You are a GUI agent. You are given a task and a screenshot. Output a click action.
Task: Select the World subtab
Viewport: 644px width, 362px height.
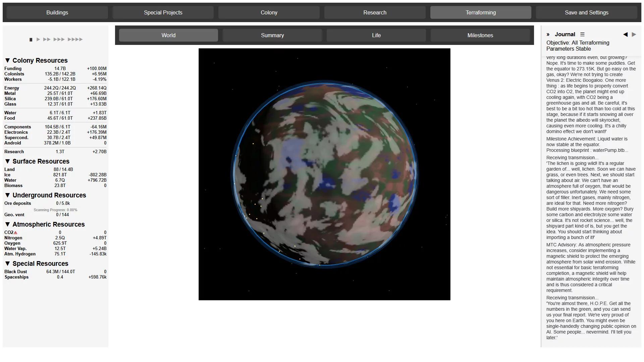(168, 35)
